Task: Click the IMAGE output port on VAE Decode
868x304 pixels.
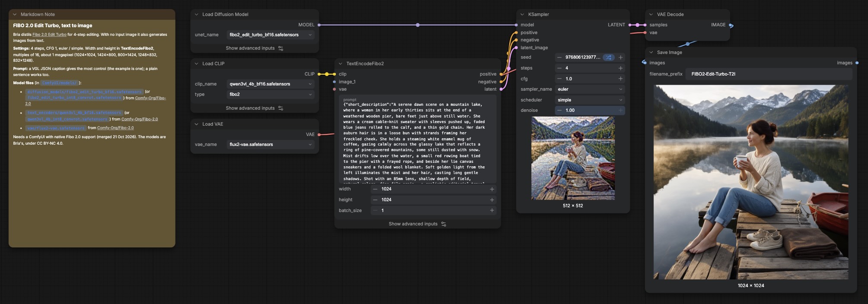Action: (x=731, y=25)
